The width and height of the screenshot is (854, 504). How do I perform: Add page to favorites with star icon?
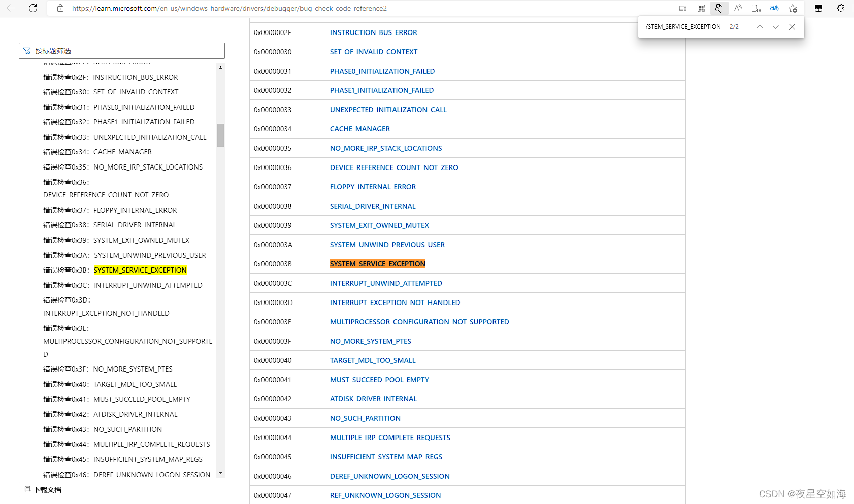coord(793,8)
